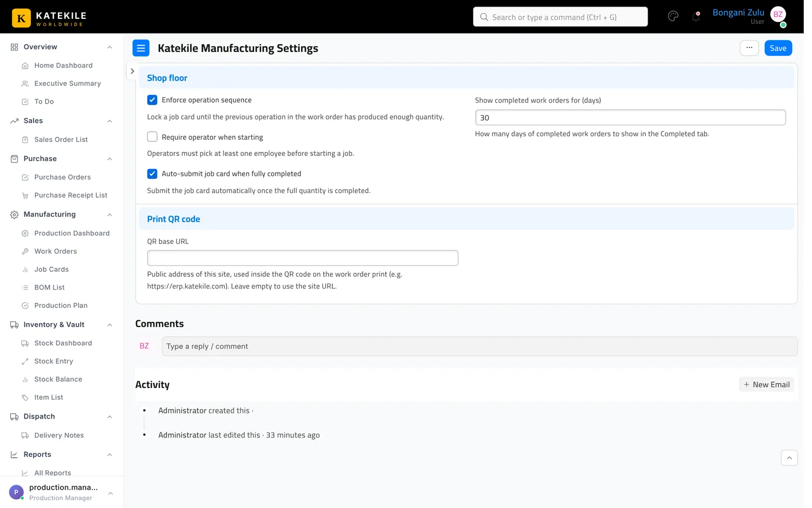The image size is (812, 508).
Task: Expand the collapsed side panel chevron
Action: click(x=132, y=71)
